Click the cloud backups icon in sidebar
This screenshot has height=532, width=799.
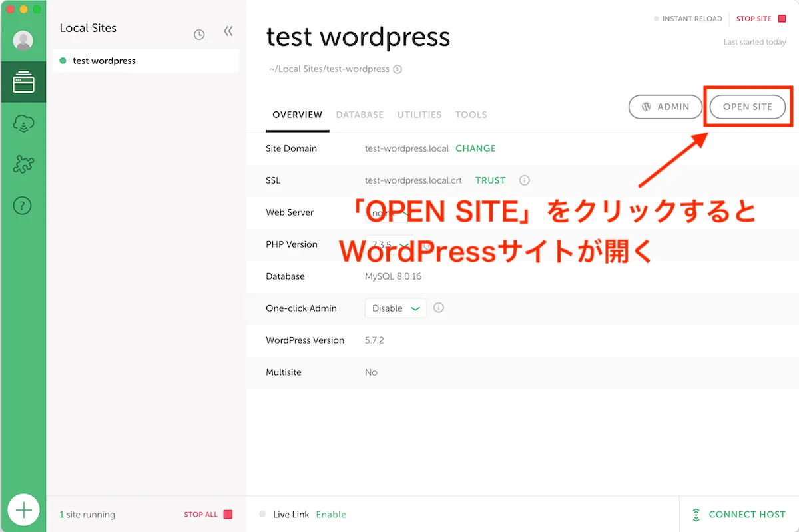(x=23, y=123)
